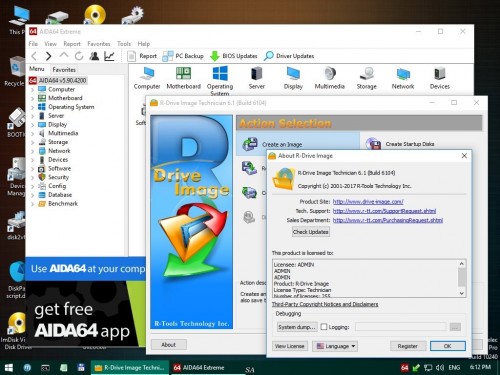
Task: Expand the Benchmark tree node
Action: point(32,204)
